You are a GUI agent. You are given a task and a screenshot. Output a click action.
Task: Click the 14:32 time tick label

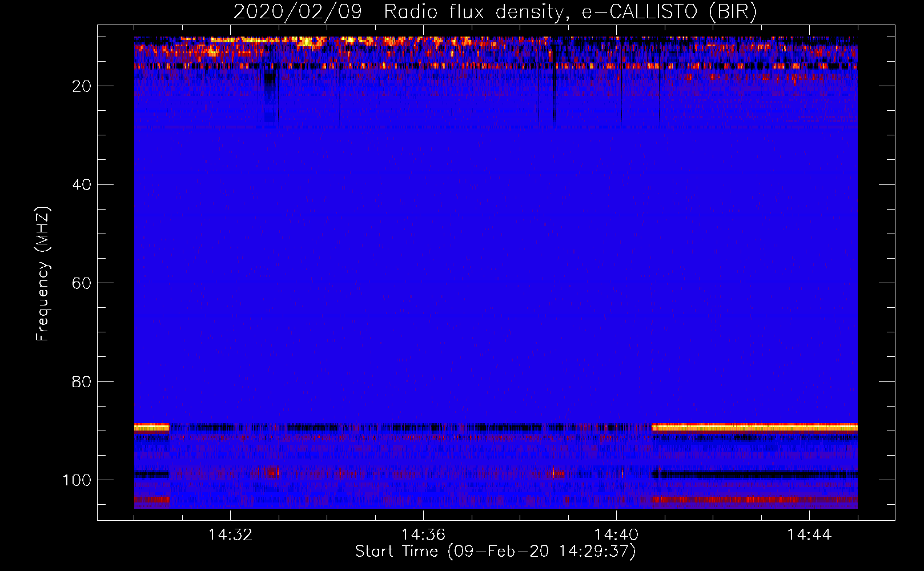pyautogui.click(x=230, y=535)
